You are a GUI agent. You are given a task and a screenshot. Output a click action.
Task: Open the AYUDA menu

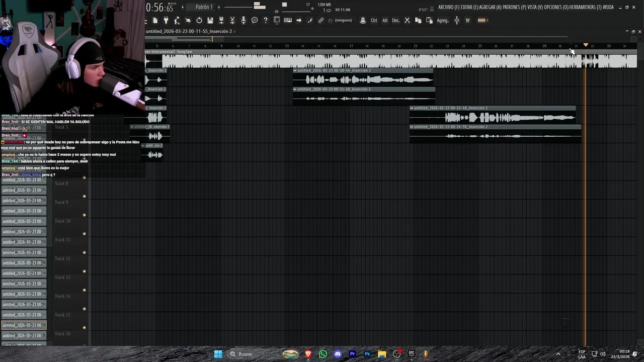pos(609,8)
